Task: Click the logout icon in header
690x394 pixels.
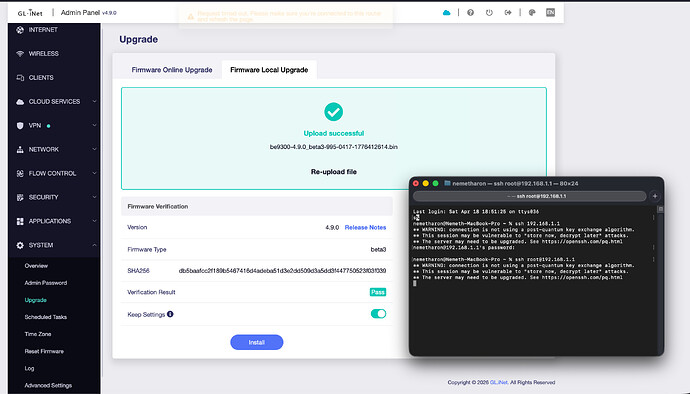Action: [x=508, y=13]
